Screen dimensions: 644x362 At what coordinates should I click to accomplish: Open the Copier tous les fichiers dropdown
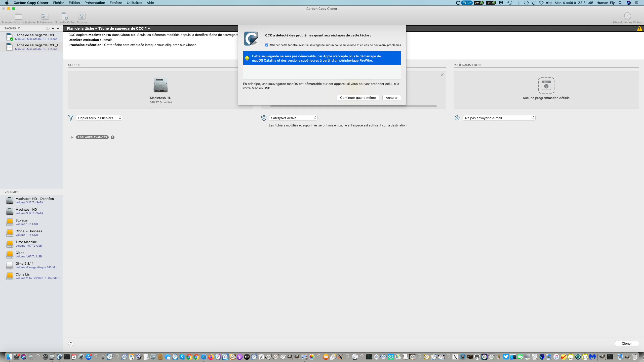99,118
